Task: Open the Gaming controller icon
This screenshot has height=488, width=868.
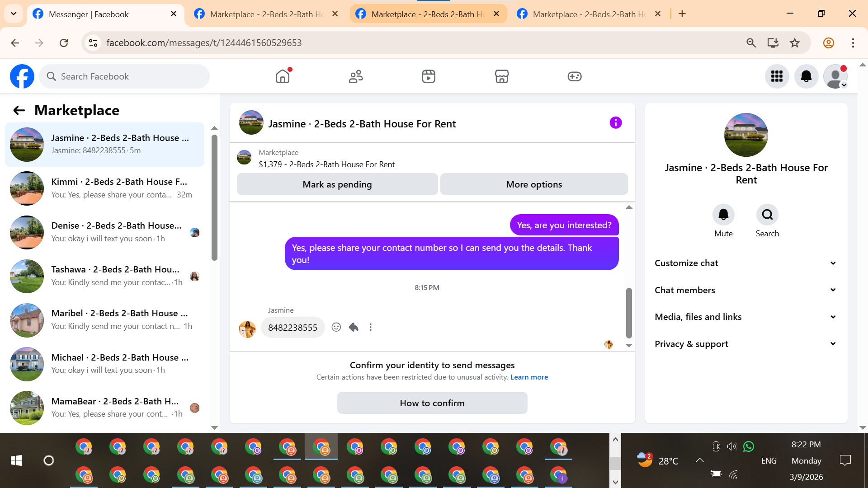Action: pos(575,76)
